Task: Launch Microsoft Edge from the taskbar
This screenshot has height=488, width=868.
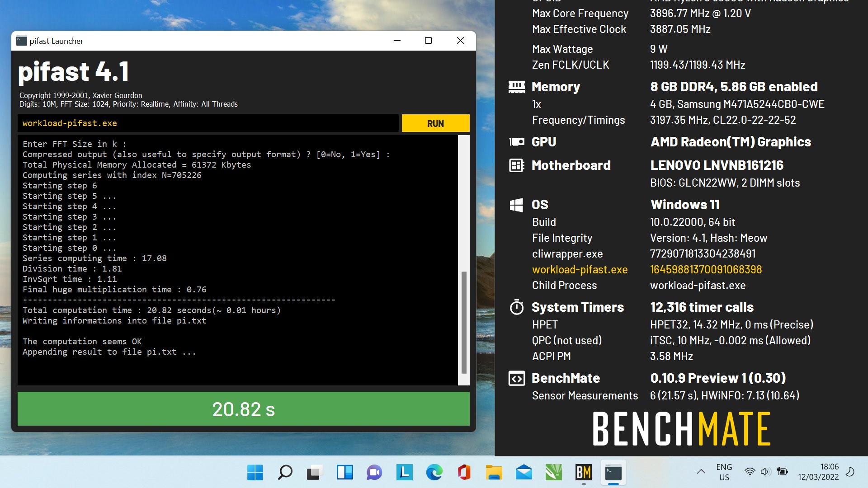Action: [434, 473]
